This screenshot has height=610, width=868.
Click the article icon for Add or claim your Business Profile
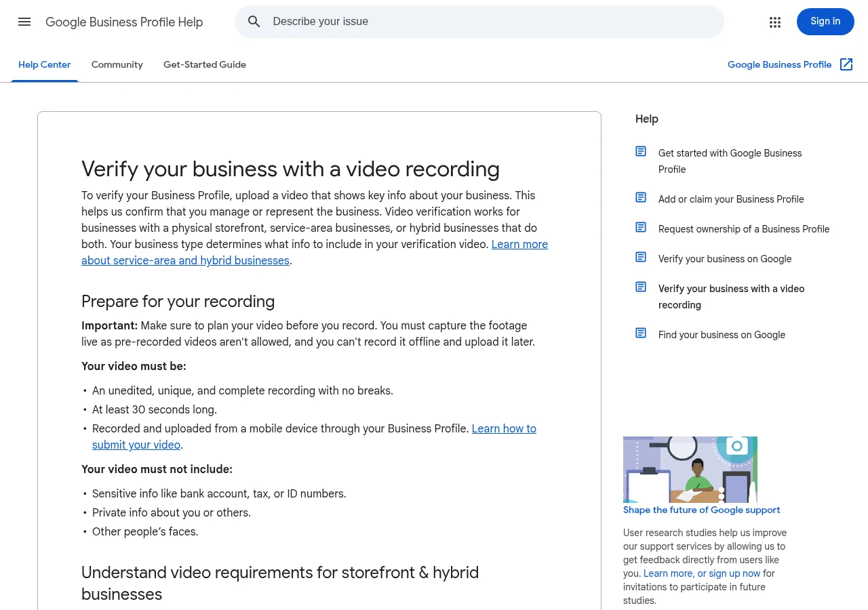click(641, 197)
